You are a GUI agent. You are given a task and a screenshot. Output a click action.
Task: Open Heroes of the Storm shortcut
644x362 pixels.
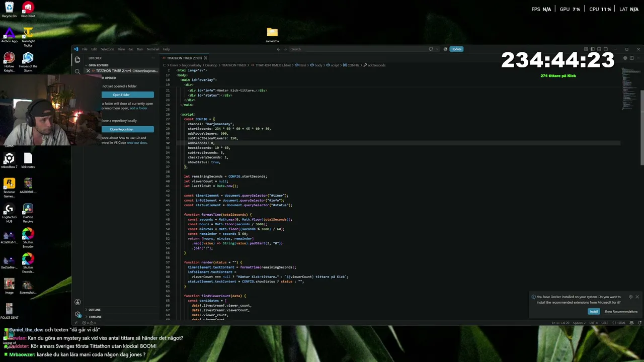[28, 62]
